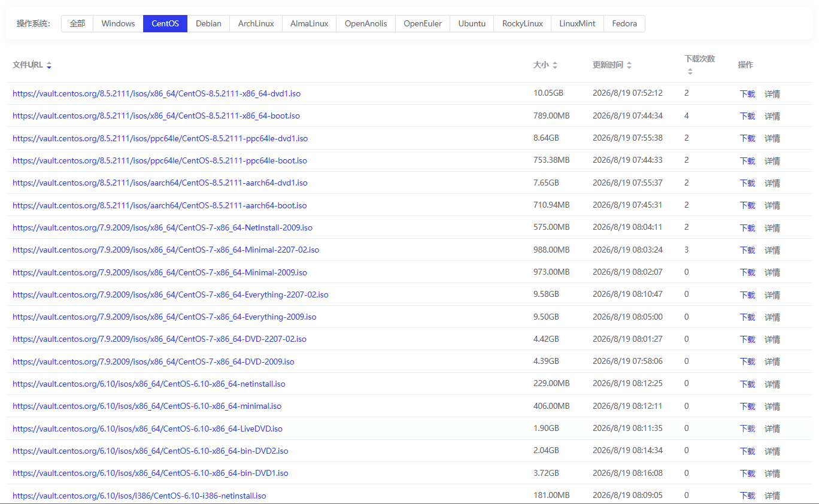Click 下载 in the 789.00MB row
Viewport: 819px width, 504px height.
748,116
